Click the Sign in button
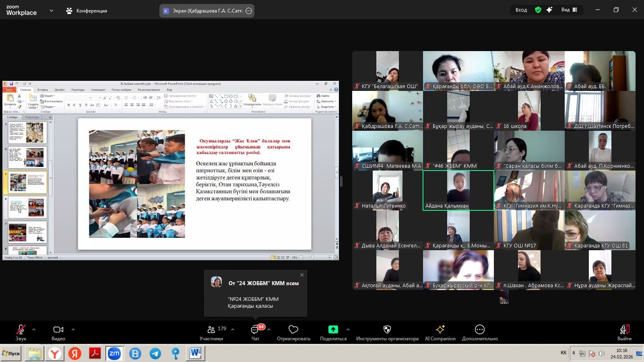 521,10
